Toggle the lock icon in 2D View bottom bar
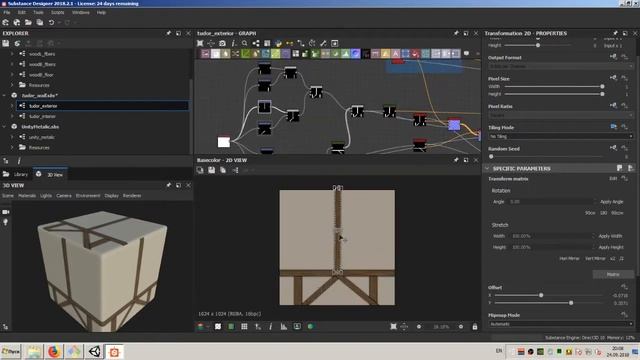The image size is (640, 360). pos(475,327)
